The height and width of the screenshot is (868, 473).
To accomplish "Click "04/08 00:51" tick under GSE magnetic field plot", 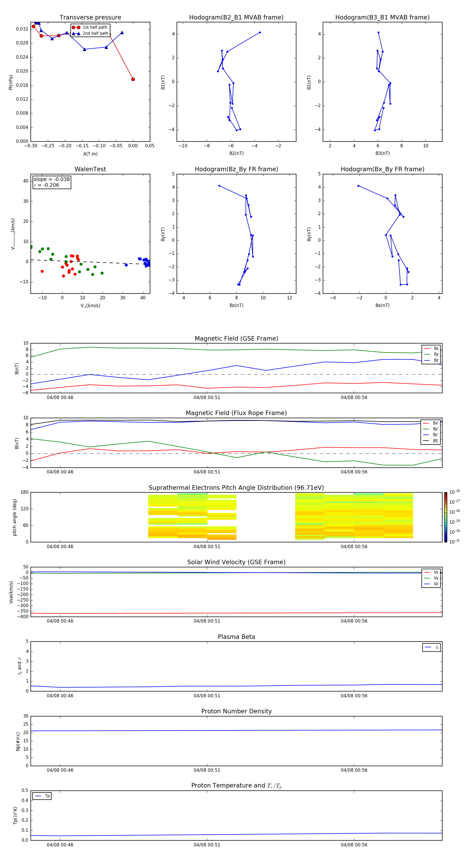I will 207,398.
